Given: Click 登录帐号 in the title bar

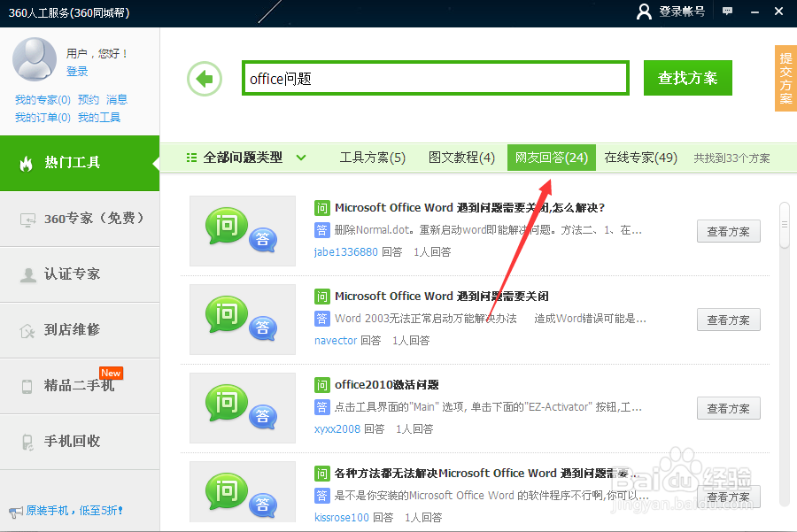Looking at the screenshot, I should click(x=682, y=12).
